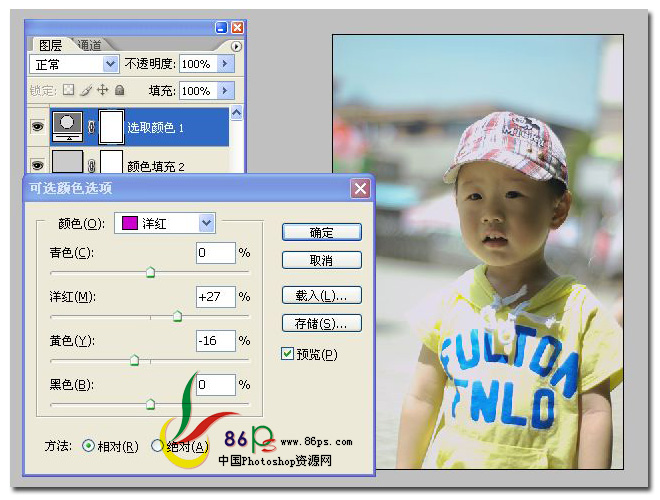Open the blend mode dropdown 正常

(x=75, y=64)
